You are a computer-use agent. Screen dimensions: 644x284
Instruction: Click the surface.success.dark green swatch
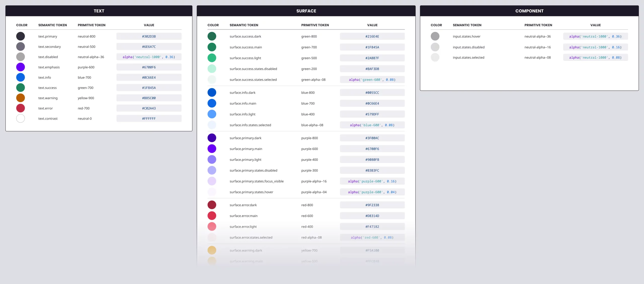212,36
